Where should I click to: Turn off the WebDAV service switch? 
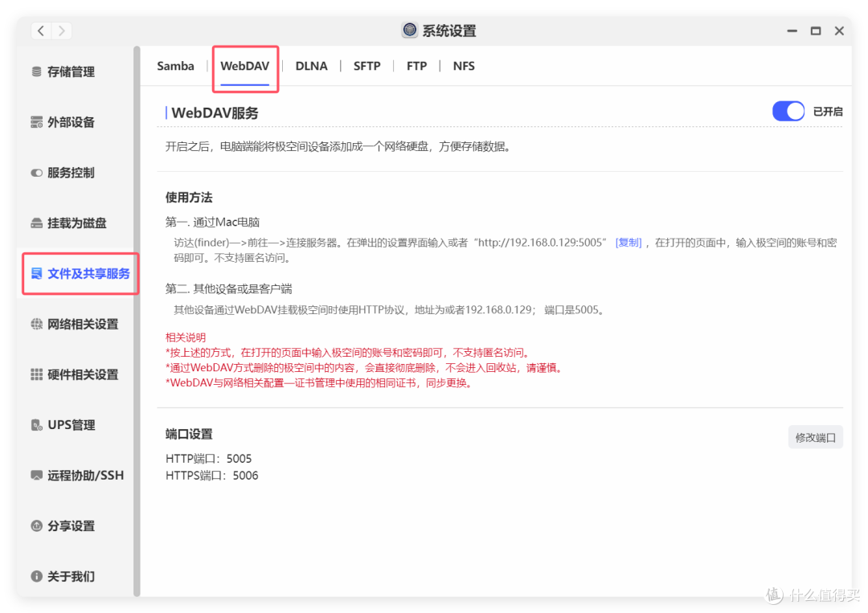[788, 111]
